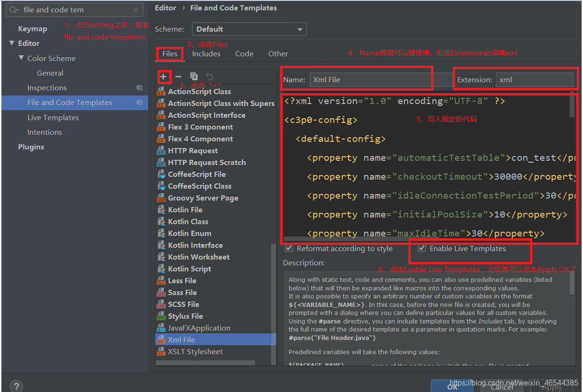The width and height of the screenshot is (583, 392).
Task: Click the Extension input field
Action: coord(535,79)
